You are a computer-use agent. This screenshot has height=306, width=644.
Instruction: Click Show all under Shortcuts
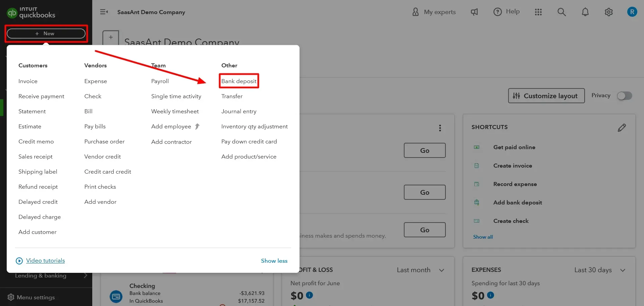tap(483, 237)
